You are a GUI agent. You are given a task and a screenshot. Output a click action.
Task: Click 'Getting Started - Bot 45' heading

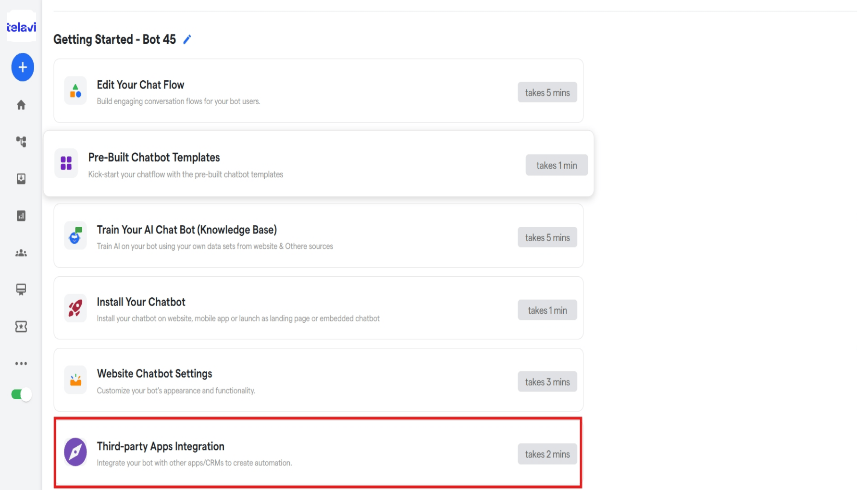click(x=114, y=39)
